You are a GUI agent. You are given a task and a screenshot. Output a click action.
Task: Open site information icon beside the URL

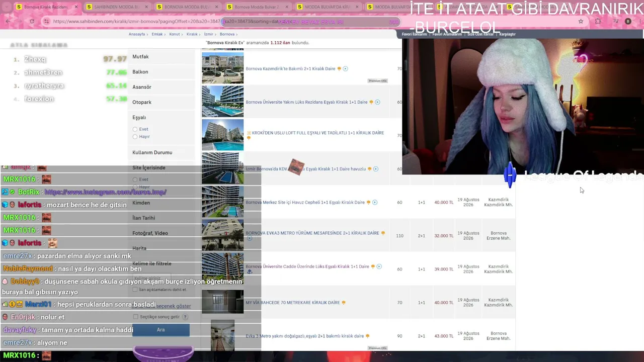46,22
